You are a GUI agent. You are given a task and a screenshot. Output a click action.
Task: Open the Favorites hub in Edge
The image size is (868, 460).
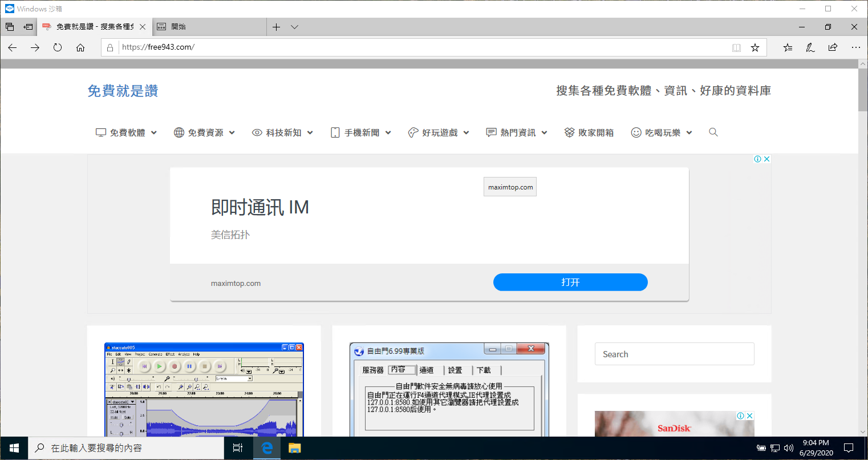pos(788,47)
